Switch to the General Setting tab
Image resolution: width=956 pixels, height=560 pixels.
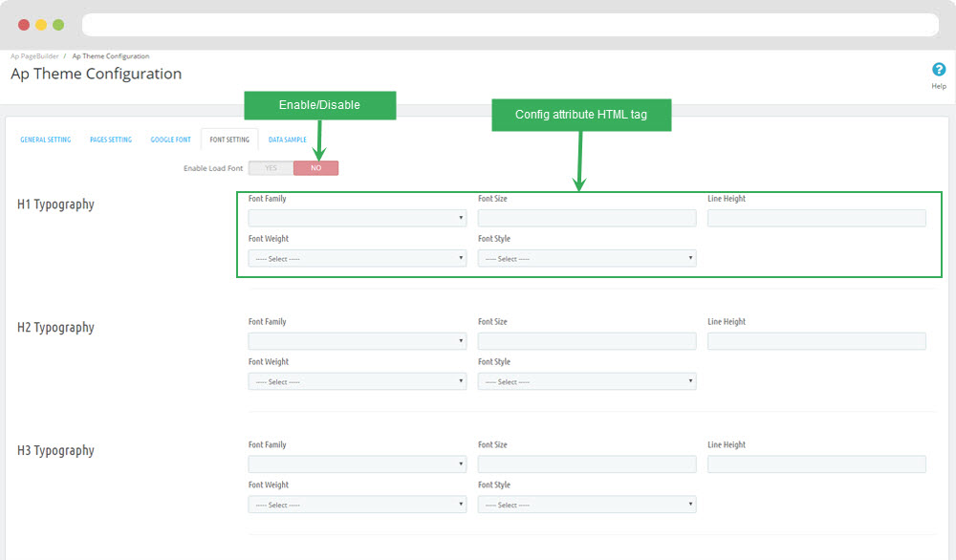46,140
